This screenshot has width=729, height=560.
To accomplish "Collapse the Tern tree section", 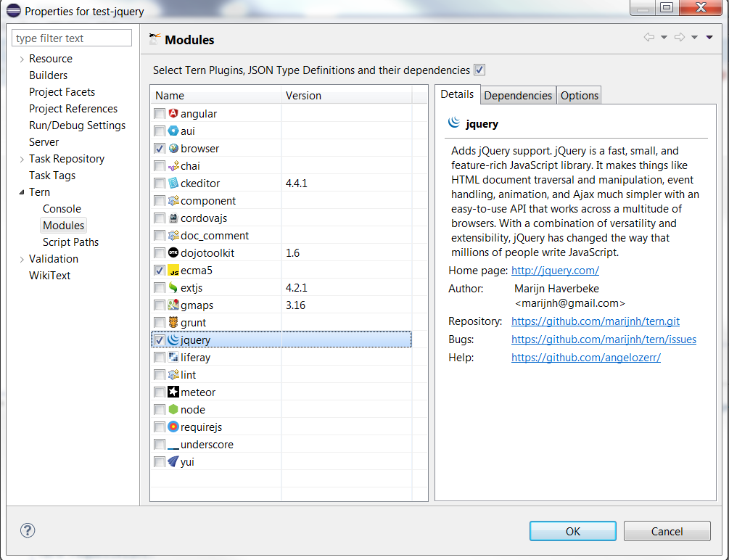I will point(22,192).
